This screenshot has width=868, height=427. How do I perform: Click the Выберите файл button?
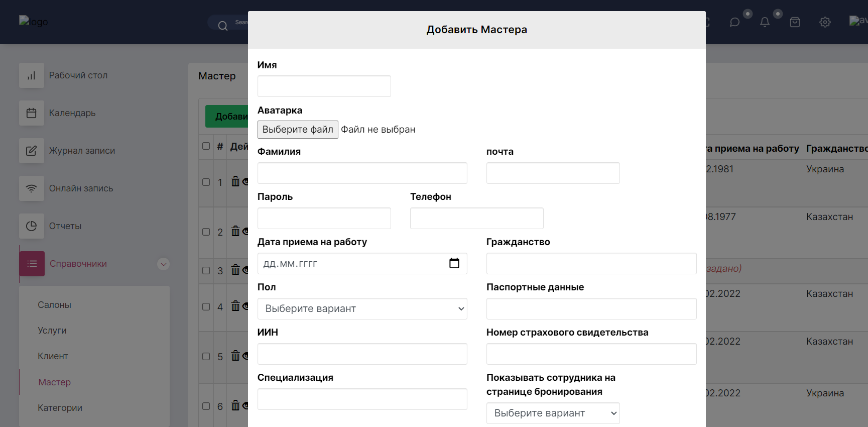coord(298,130)
